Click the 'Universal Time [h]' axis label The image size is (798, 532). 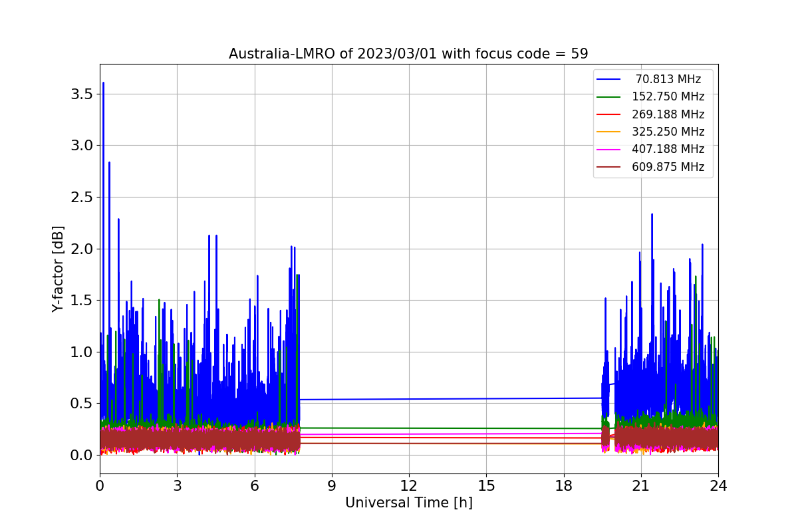(409, 503)
